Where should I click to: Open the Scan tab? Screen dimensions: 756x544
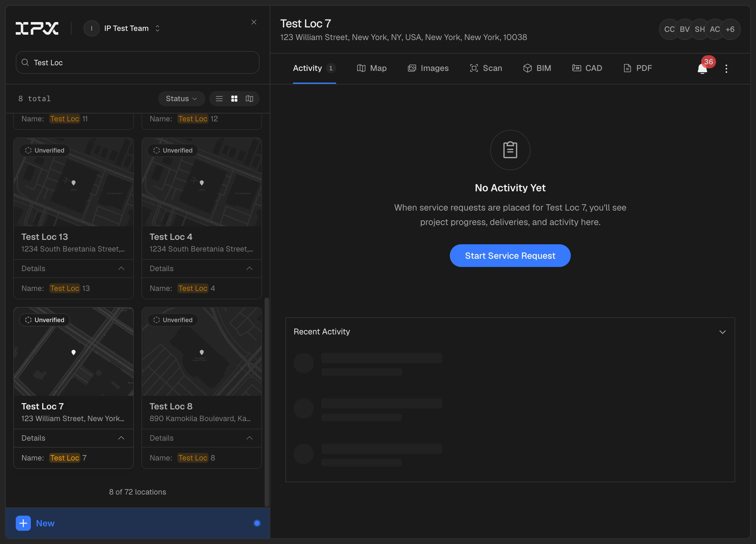click(x=486, y=68)
